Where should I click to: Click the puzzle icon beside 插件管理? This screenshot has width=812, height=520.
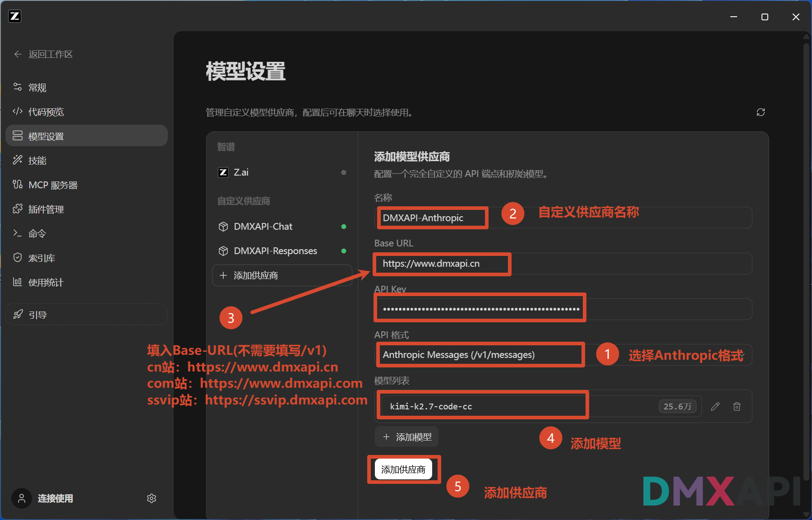[18, 209]
